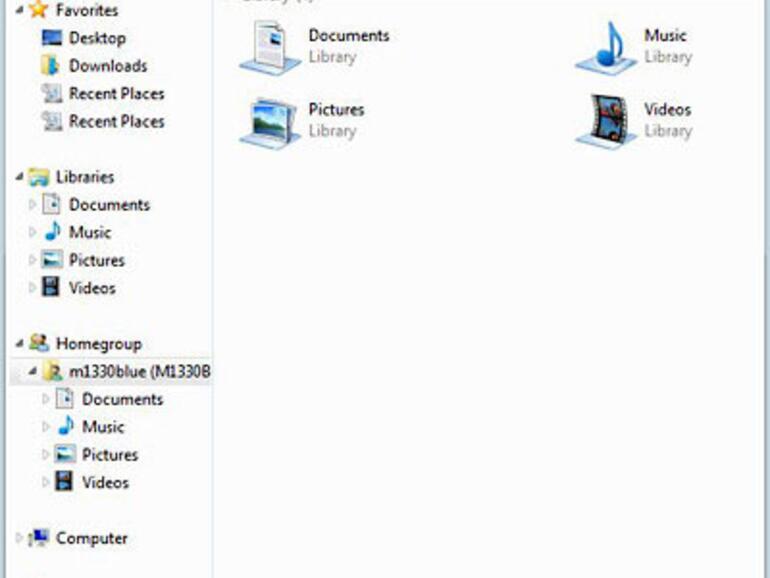Select Pictures text under m1330blue

point(110,454)
